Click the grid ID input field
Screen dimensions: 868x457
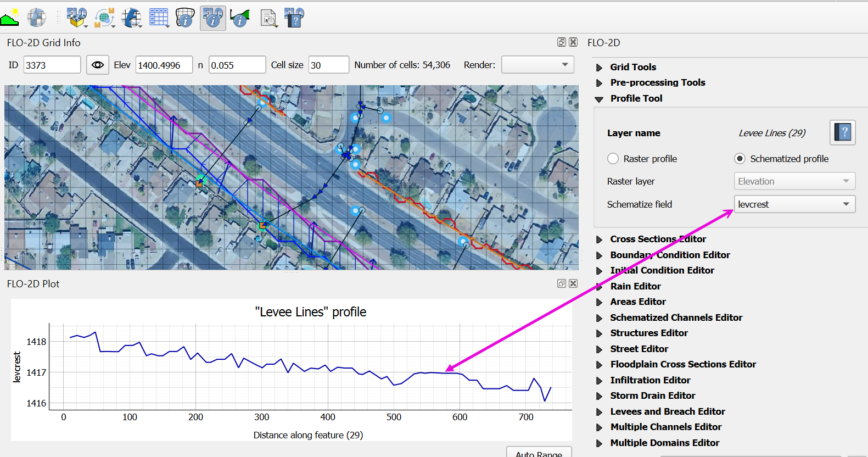tap(52, 65)
